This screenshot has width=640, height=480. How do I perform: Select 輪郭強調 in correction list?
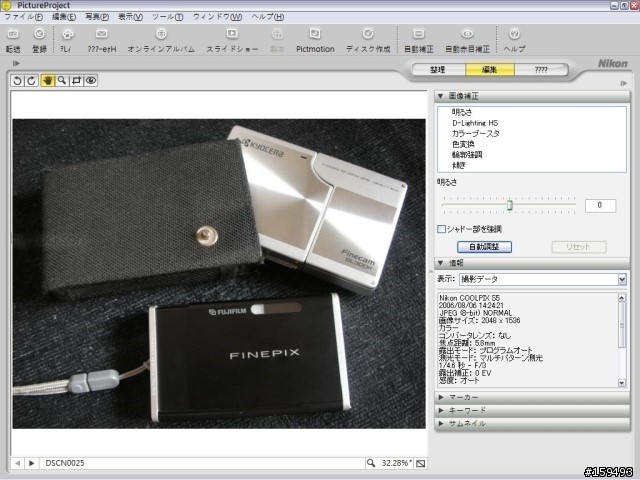click(467, 155)
